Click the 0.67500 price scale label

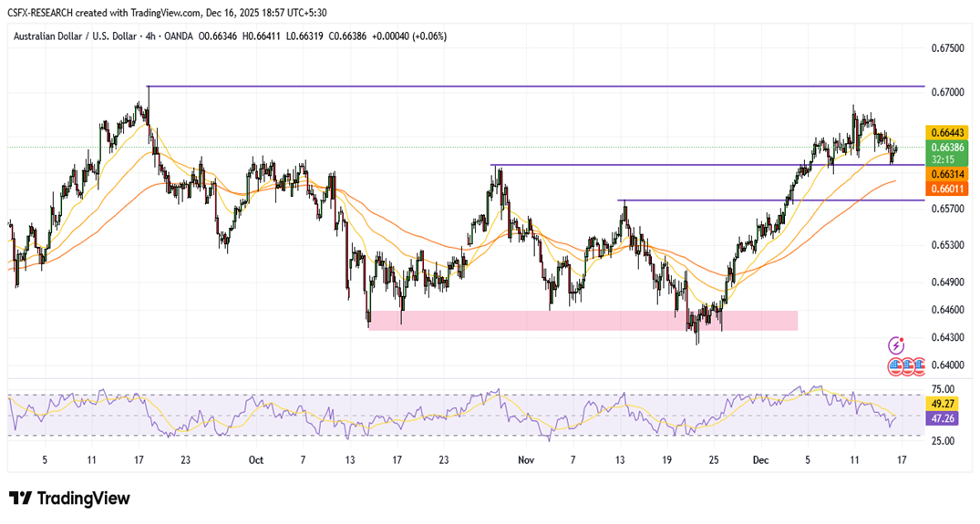(946, 47)
